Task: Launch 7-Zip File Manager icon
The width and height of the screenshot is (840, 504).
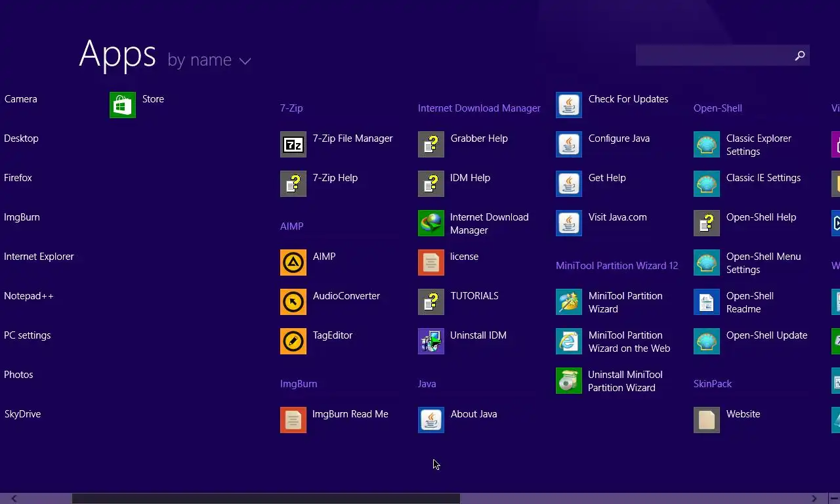Action: (293, 144)
